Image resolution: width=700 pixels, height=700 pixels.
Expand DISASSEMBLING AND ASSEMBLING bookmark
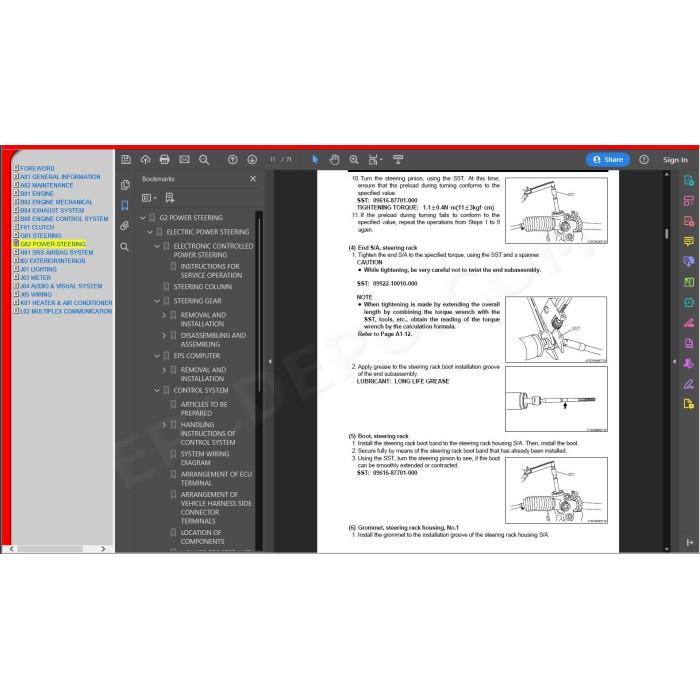point(164,336)
